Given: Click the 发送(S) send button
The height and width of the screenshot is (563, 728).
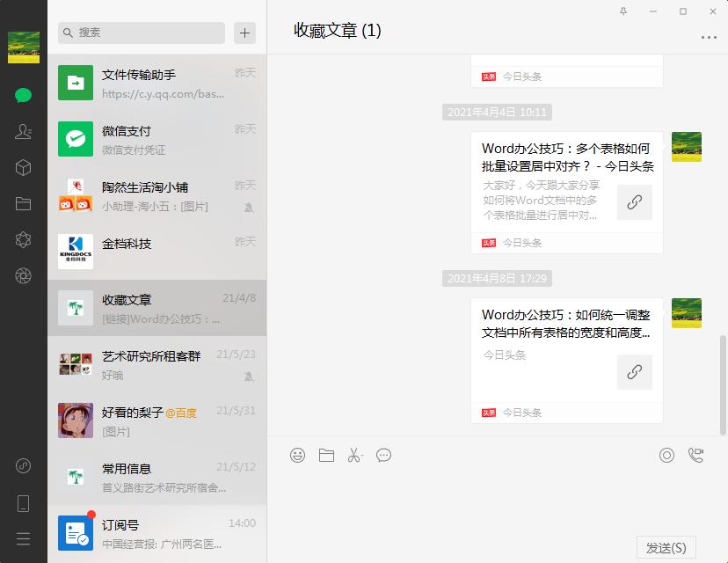Looking at the screenshot, I should pos(666,546).
